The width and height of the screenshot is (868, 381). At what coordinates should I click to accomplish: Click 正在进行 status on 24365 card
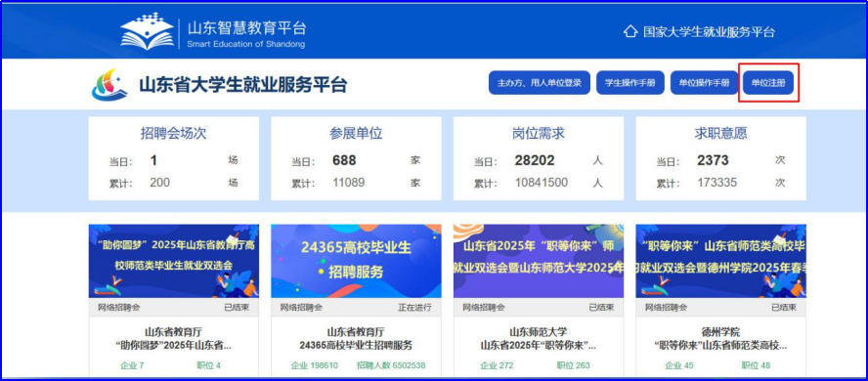[x=414, y=308]
